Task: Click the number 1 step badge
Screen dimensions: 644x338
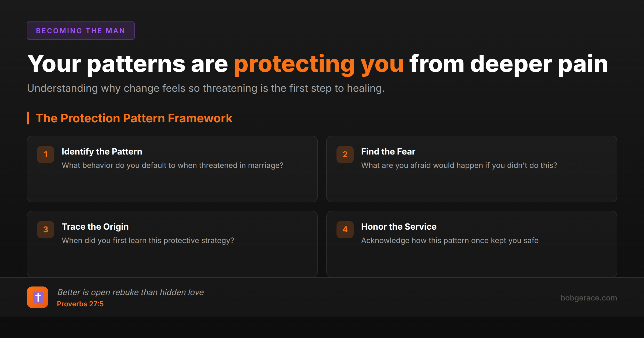Action: click(x=46, y=155)
